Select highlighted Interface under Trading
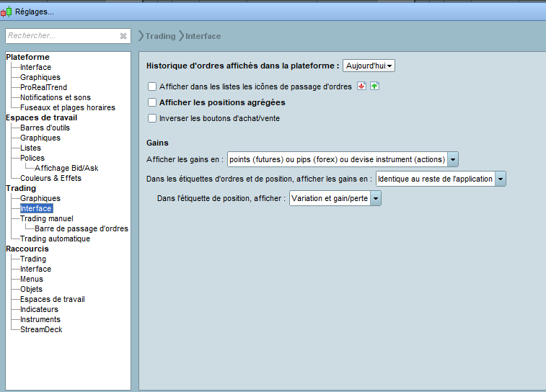546x392 pixels. pos(36,208)
